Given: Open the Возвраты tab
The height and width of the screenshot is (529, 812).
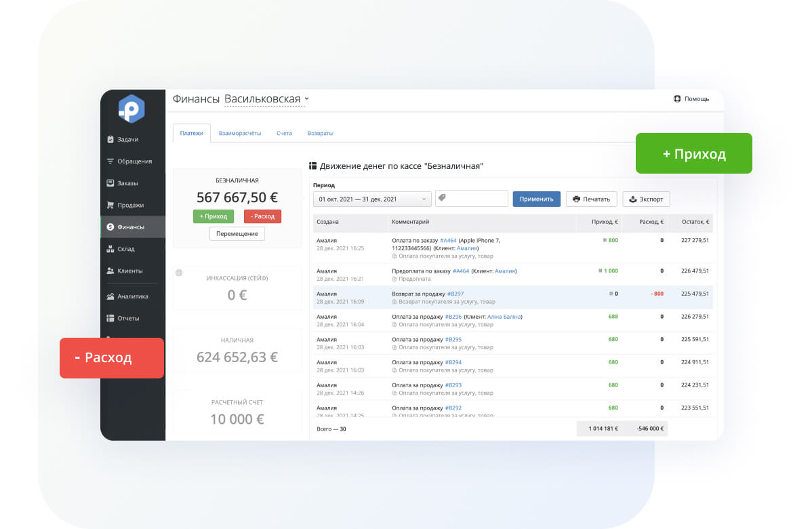Looking at the screenshot, I should click(x=320, y=133).
